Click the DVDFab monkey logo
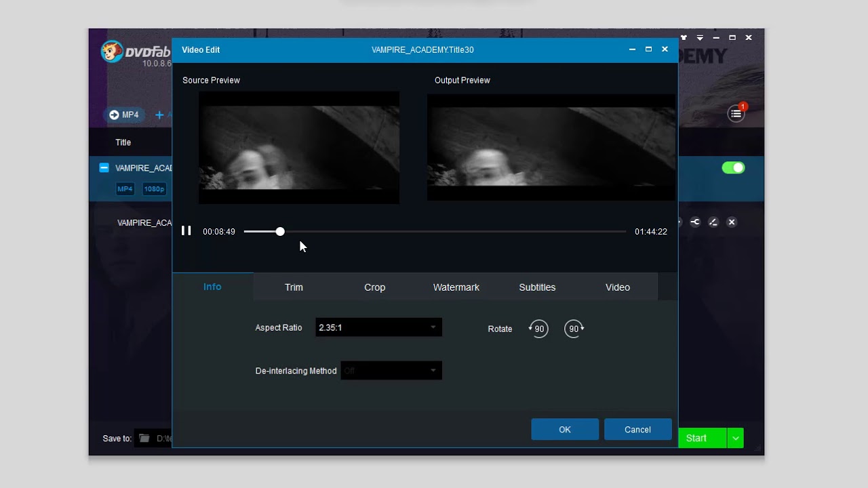The width and height of the screenshot is (868, 488). coord(112,51)
